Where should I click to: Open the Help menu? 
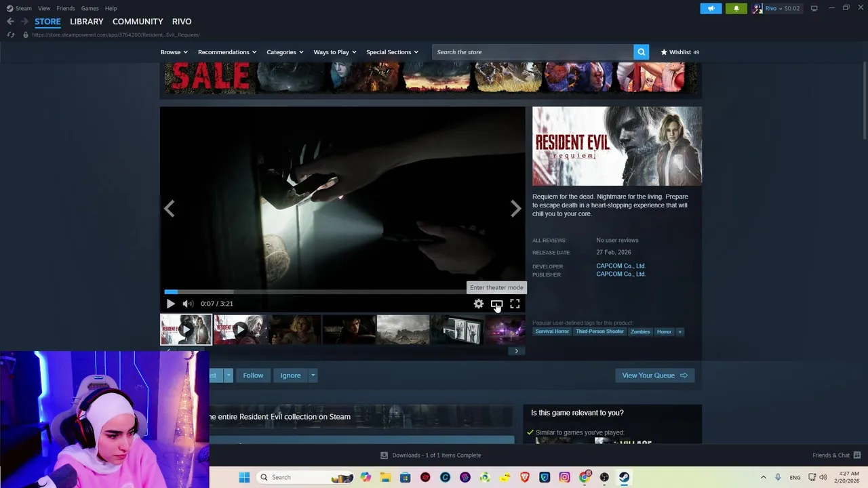tap(111, 8)
